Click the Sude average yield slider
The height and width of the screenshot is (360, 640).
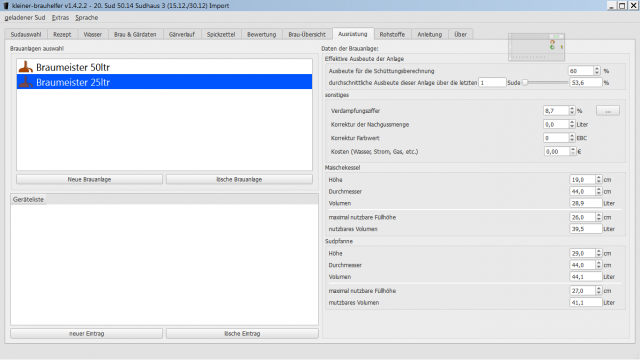(545, 82)
